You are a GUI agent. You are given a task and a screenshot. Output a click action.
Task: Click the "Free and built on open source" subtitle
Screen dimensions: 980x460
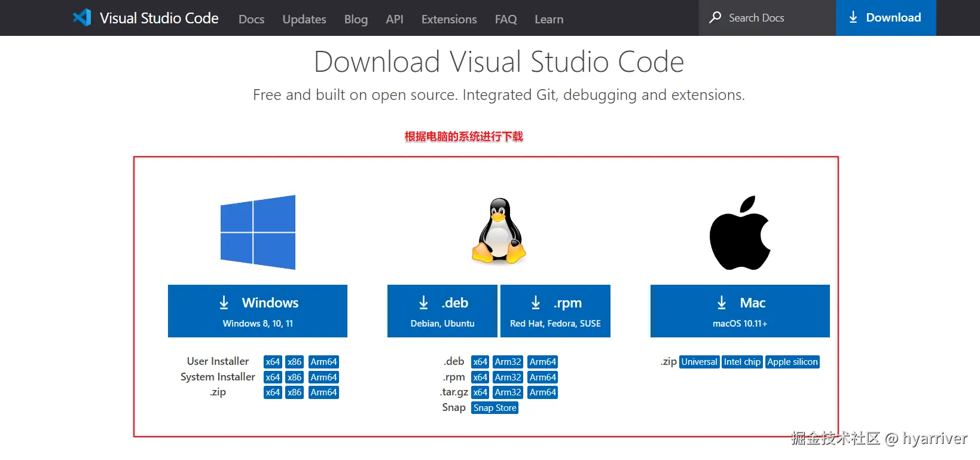point(499,95)
